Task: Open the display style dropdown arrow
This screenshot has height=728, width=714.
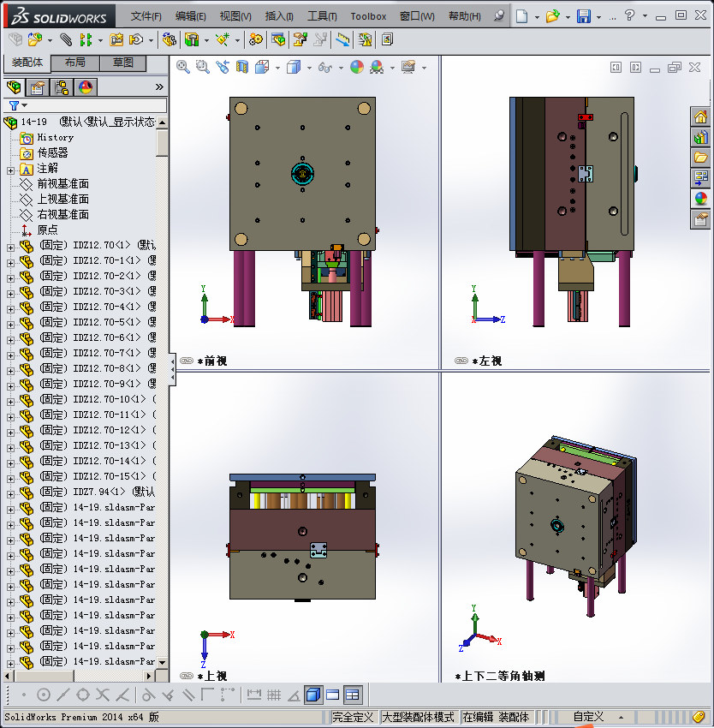Action: pos(308,68)
